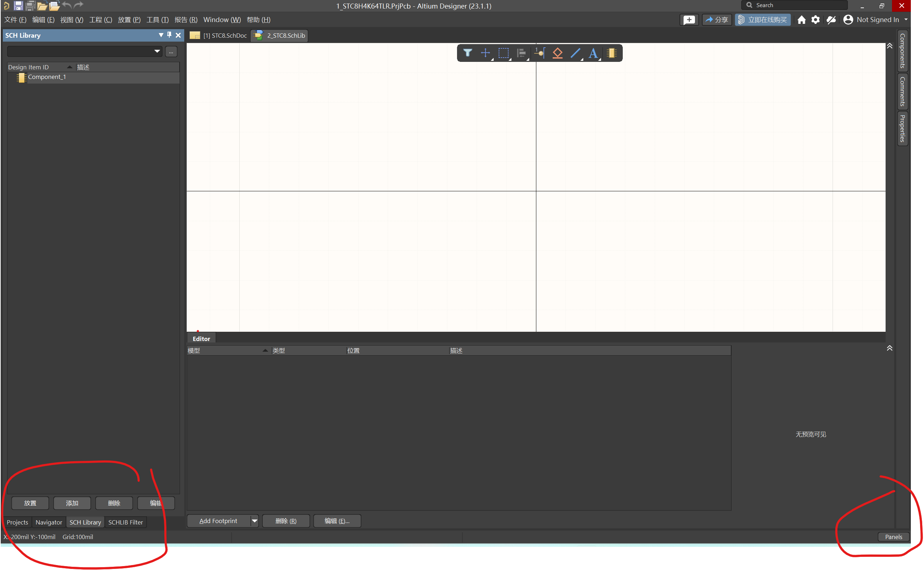Click the 添加 button in library panel
This screenshot has height=570, width=924.
[x=72, y=503]
